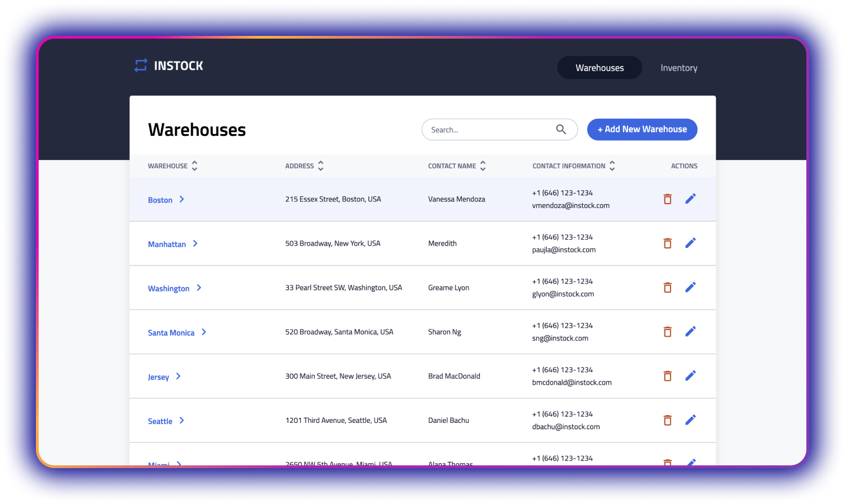Switch to the Inventory nav tab

pyautogui.click(x=679, y=68)
